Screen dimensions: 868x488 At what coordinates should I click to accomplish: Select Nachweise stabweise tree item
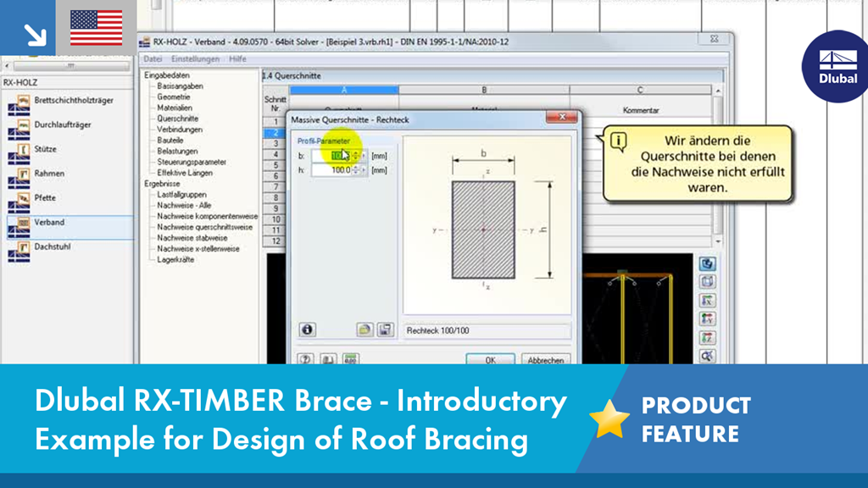tap(192, 238)
